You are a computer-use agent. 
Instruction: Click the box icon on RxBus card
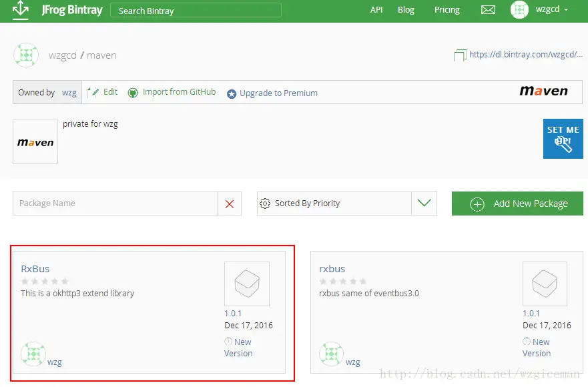[247, 284]
